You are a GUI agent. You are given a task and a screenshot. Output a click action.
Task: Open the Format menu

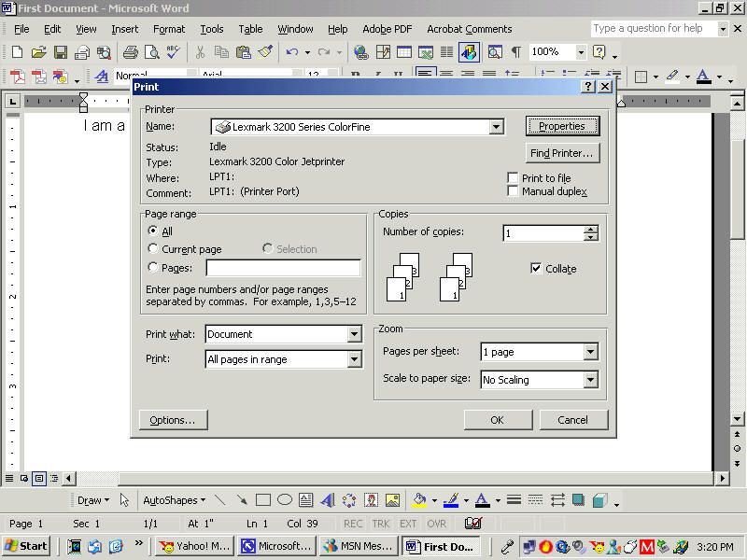pos(169,29)
